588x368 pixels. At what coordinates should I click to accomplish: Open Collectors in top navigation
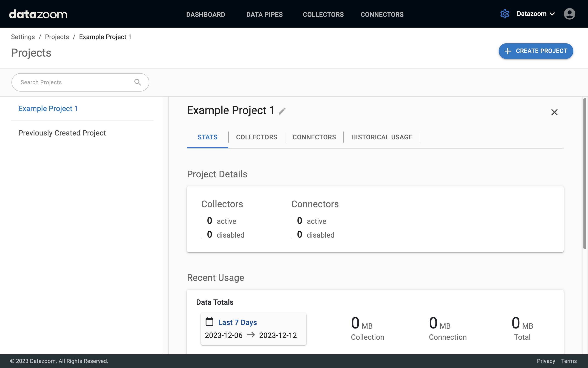323,14
